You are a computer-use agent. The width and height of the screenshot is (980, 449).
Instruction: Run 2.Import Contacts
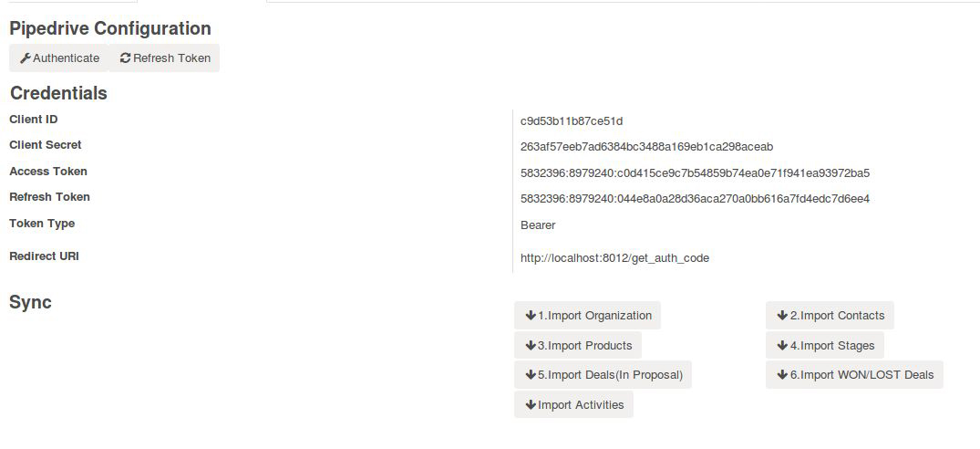(830, 315)
